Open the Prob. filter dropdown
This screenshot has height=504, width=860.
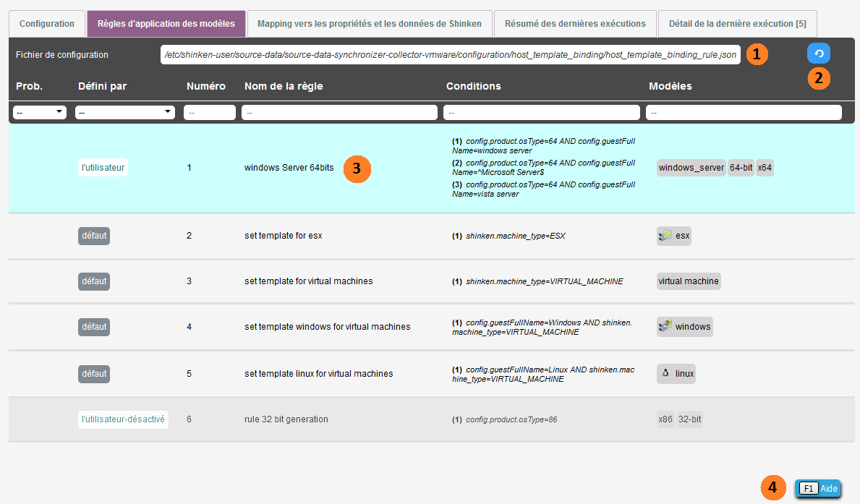(40, 112)
